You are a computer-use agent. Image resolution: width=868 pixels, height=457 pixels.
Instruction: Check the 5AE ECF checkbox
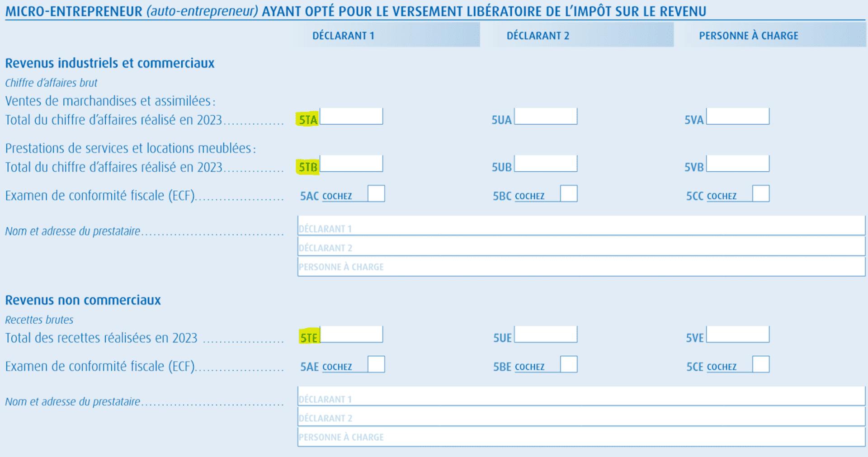coord(376,364)
